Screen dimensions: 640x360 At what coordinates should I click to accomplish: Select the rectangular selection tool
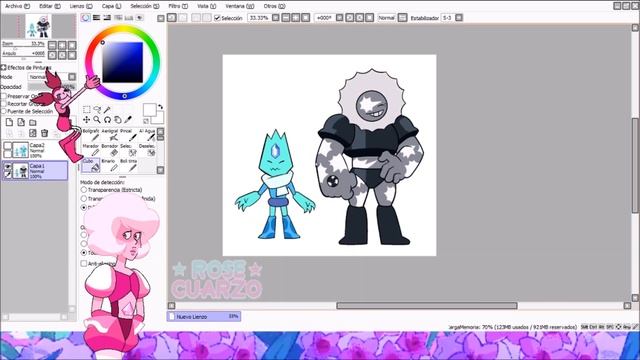point(87,109)
